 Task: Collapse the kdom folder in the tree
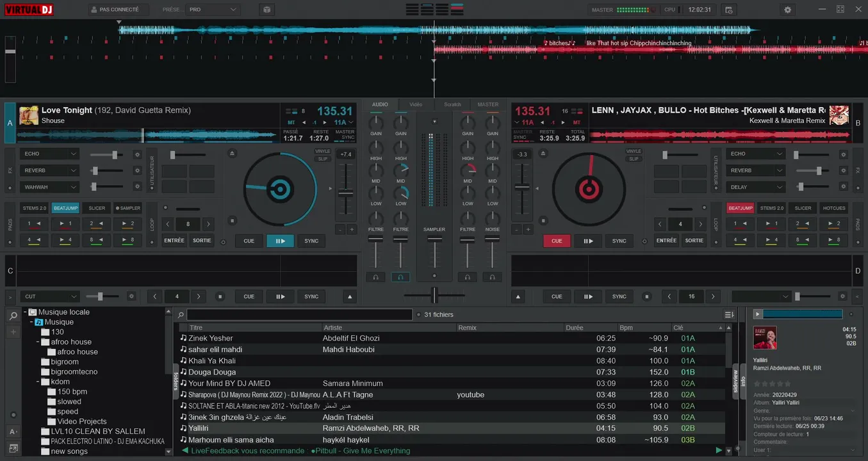(38, 382)
